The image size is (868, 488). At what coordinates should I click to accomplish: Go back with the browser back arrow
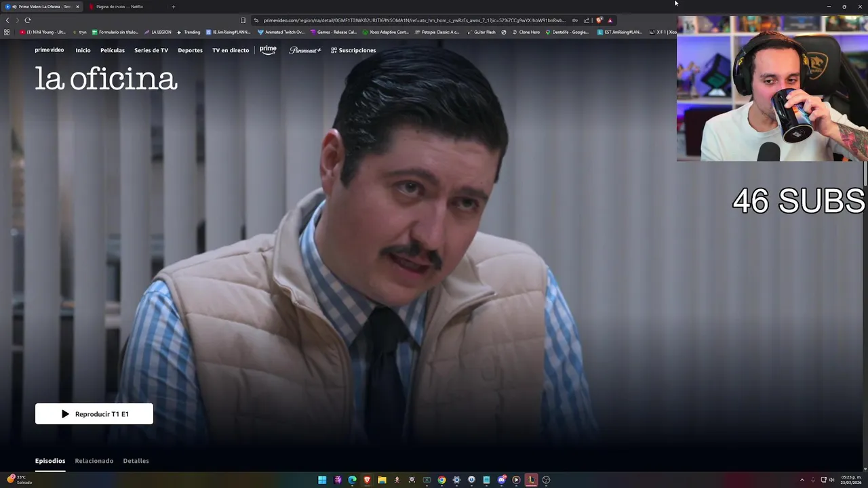pos(7,20)
